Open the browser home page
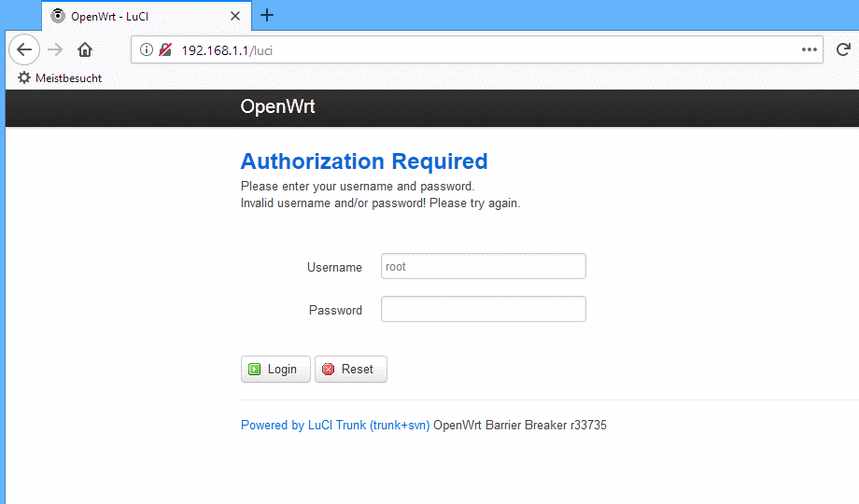 [x=85, y=49]
